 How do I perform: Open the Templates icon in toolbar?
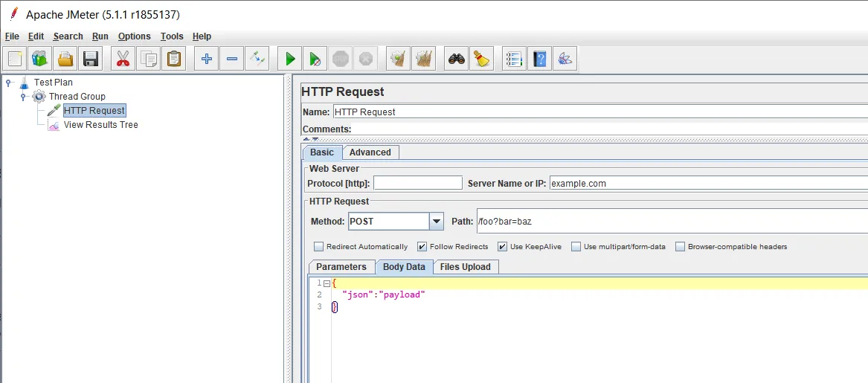pyautogui.click(x=40, y=58)
